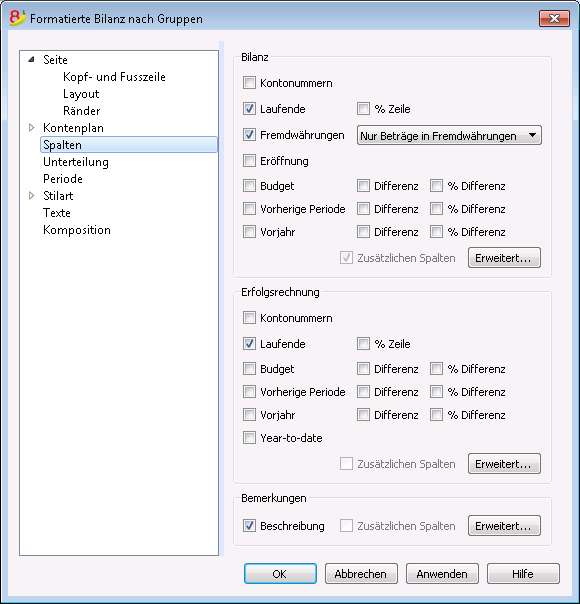
Task: Select Kopf- und Fusszeile in tree
Action: click(x=114, y=77)
